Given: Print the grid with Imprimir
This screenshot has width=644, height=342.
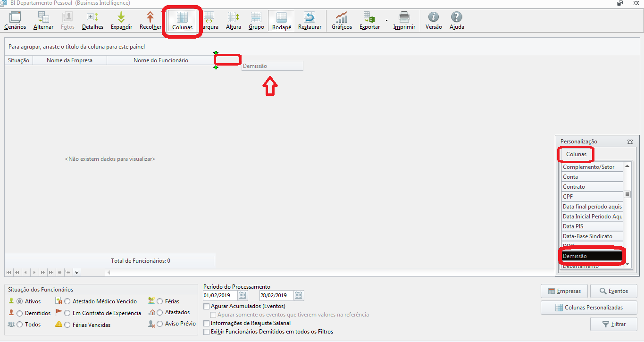Looking at the screenshot, I should (x=404, y=21).
